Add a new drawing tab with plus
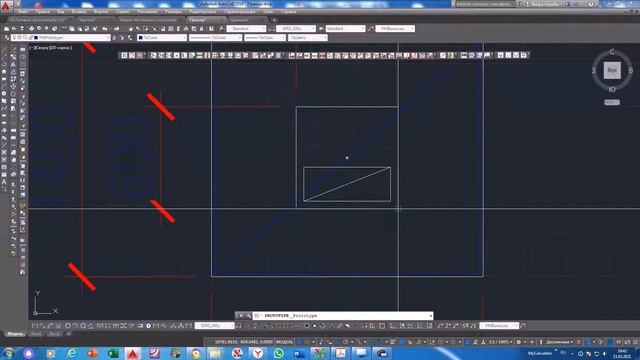This screenshot has height=360, width=640. tap(274, 20)
